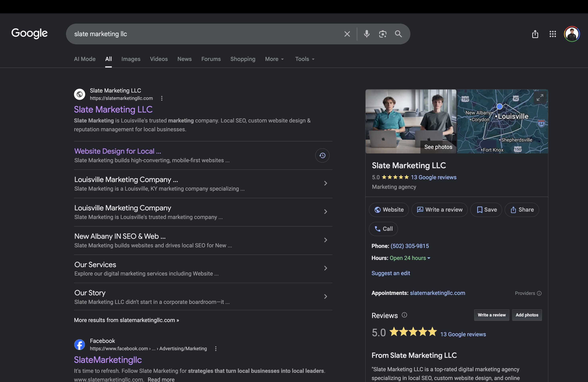Click the Providers text link
The image size is (588, 382).
pyautogui.click(x=525, y=293)
